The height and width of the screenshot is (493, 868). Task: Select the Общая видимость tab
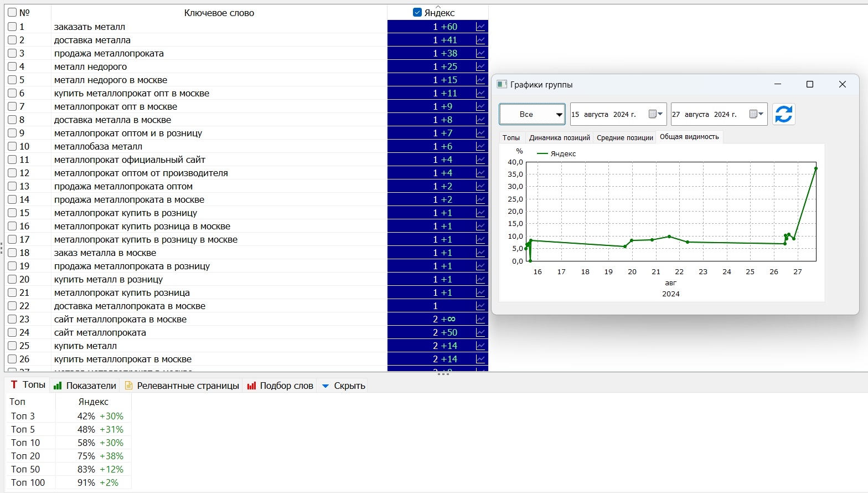point(689,137)
